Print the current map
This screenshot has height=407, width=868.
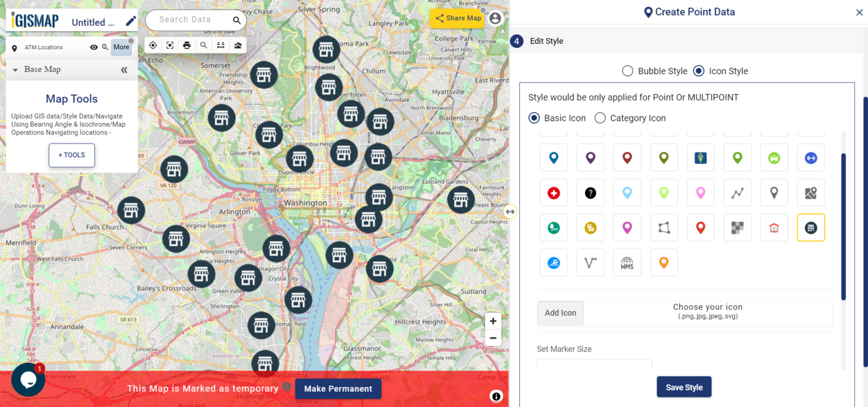(186, 45)
